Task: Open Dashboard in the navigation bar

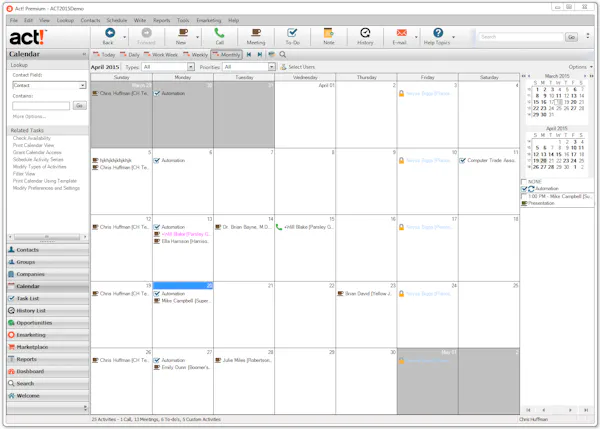Action: (x=47, y=371)
